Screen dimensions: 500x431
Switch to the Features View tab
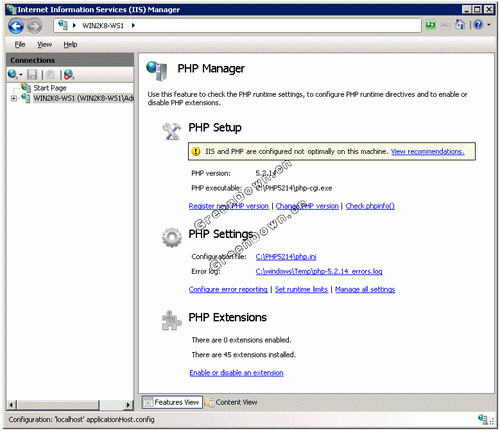tap(172, 402)
